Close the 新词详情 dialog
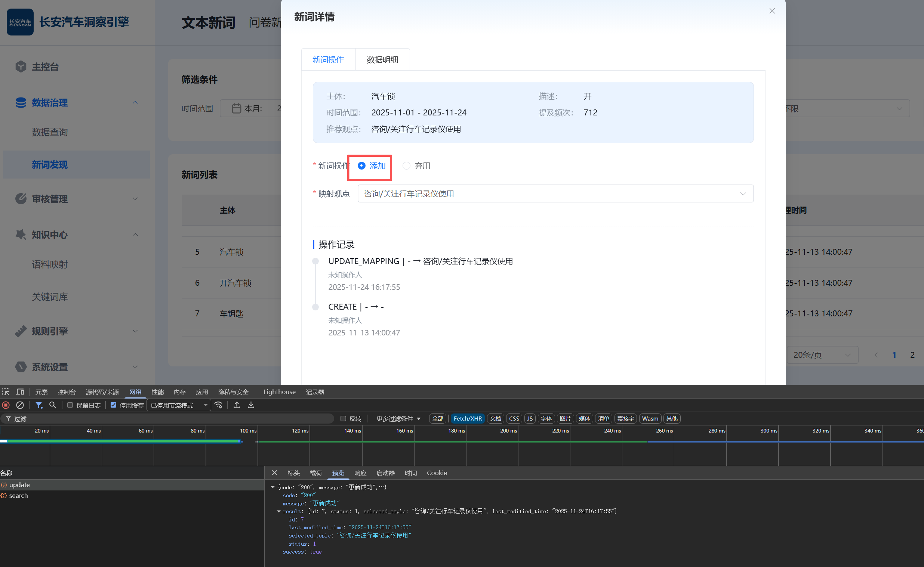 (772, 11)
